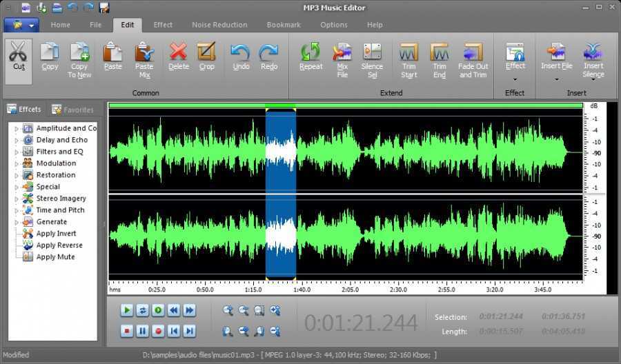621x364 pixels.
Task: Open the Effect ribbon tab
Action: pyautogui.click(x=163, y=25)
